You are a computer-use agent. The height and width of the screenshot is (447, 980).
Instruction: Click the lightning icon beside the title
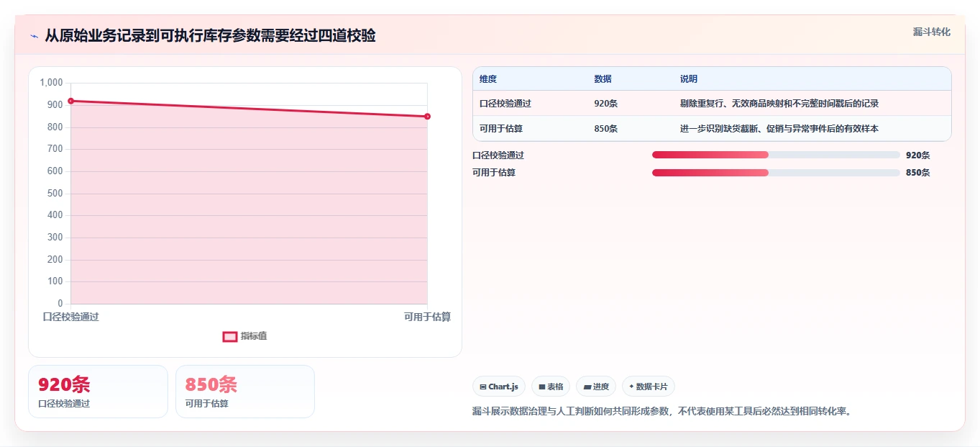(x=34, y=36)
